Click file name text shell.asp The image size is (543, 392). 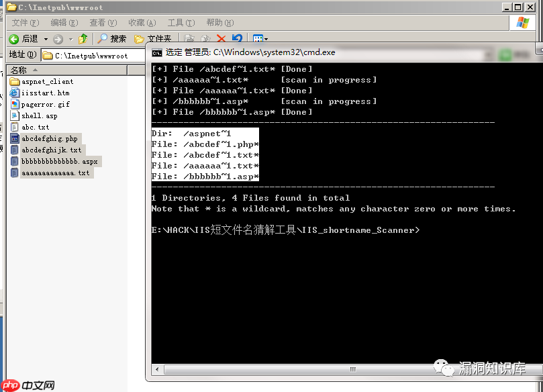(x=40, y=115)
